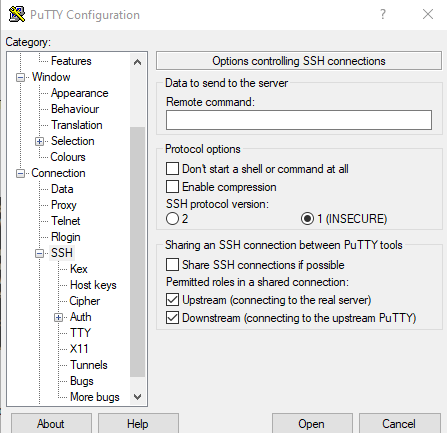This screenshot has height=433, width=447.
Task: Check 'Don't start a shell or command at all'
Action: tap(172, 169)
